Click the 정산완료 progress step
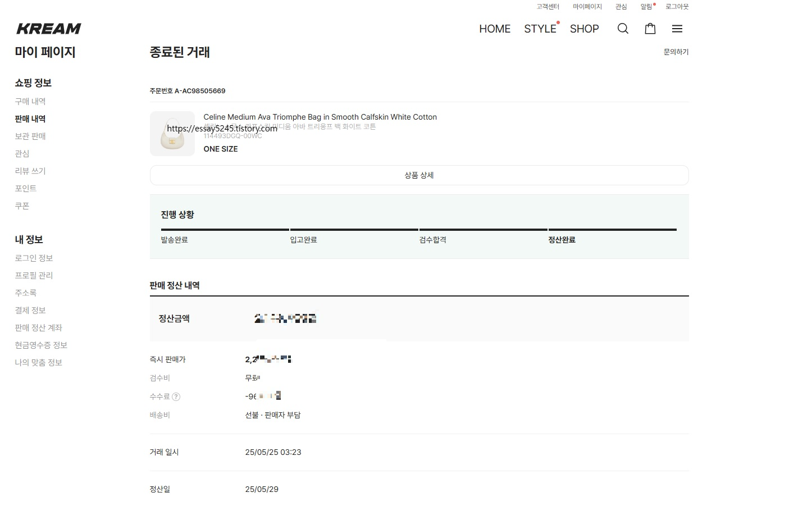This screenshot has width=812, height=506. tap(562, 240)
